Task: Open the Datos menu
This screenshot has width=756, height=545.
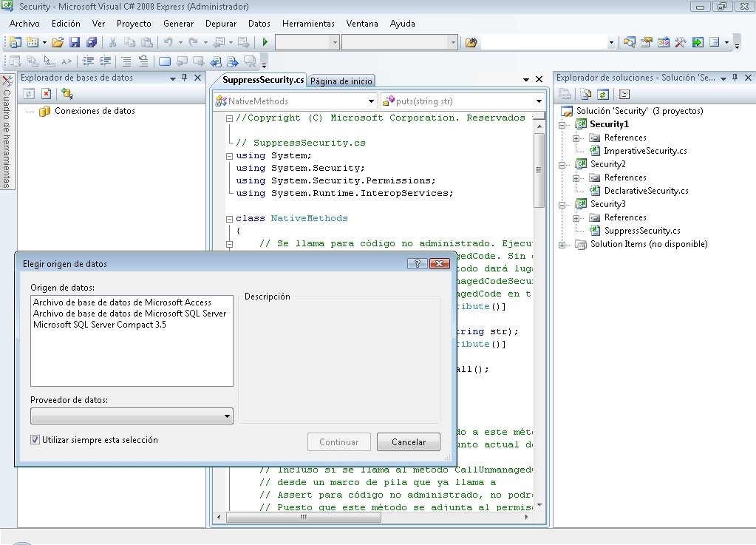Action: click(259, 24)
